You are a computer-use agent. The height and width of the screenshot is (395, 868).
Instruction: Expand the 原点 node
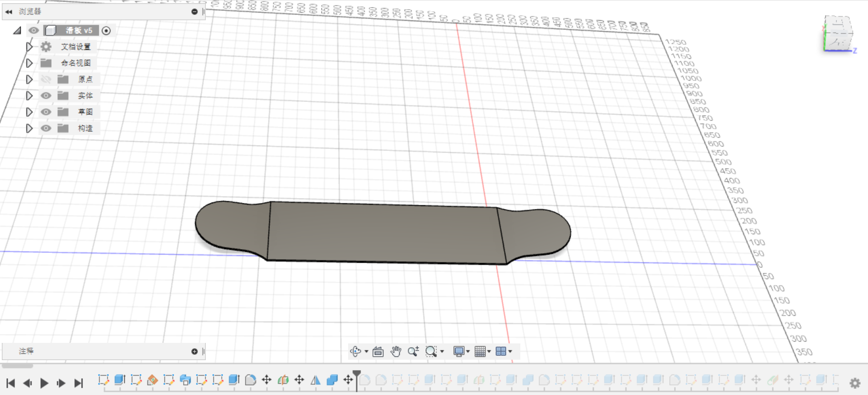click(29, 79)
